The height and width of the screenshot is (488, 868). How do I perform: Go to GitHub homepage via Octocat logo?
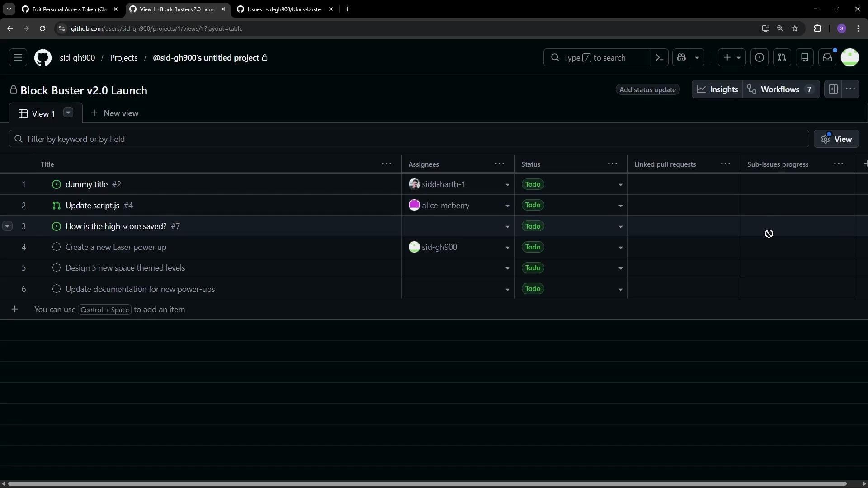tap(43, 58)
